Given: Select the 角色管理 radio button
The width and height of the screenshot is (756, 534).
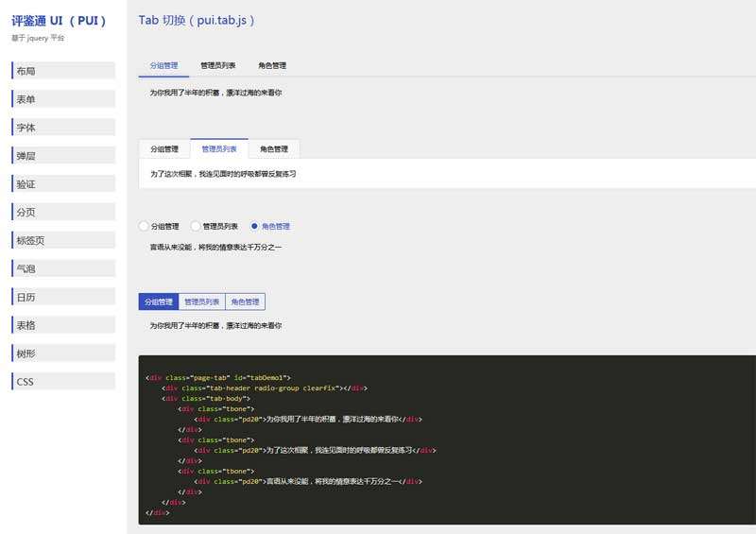Looking at the screenshot, I should tap(255, 227).
